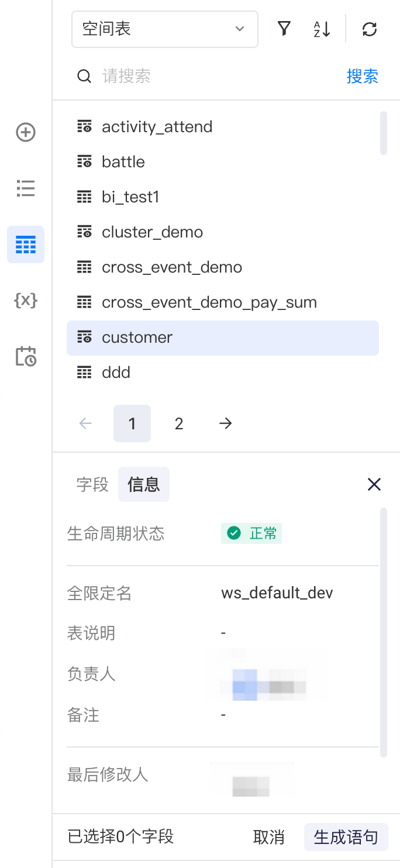Go to the next page arrow

[226, 423]
